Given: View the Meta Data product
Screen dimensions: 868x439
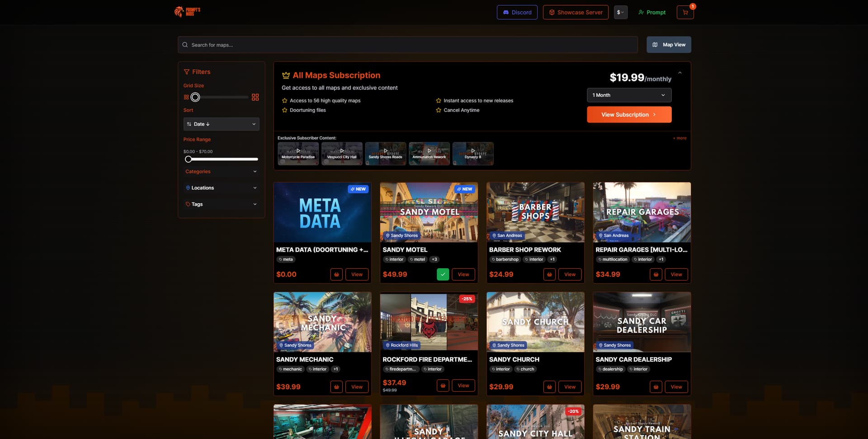Looking at the screenshot, I should coord(357,274).
